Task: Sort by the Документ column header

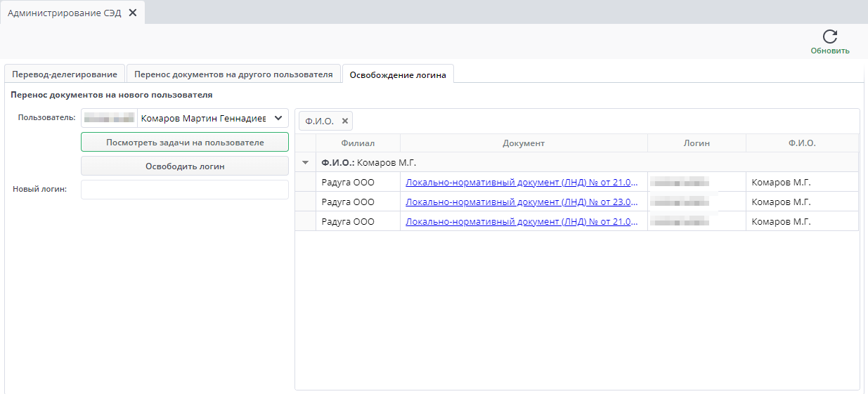Action: 524,143
